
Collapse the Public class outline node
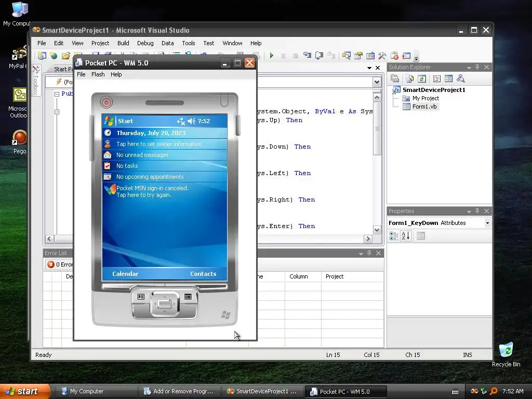[57, 95]
